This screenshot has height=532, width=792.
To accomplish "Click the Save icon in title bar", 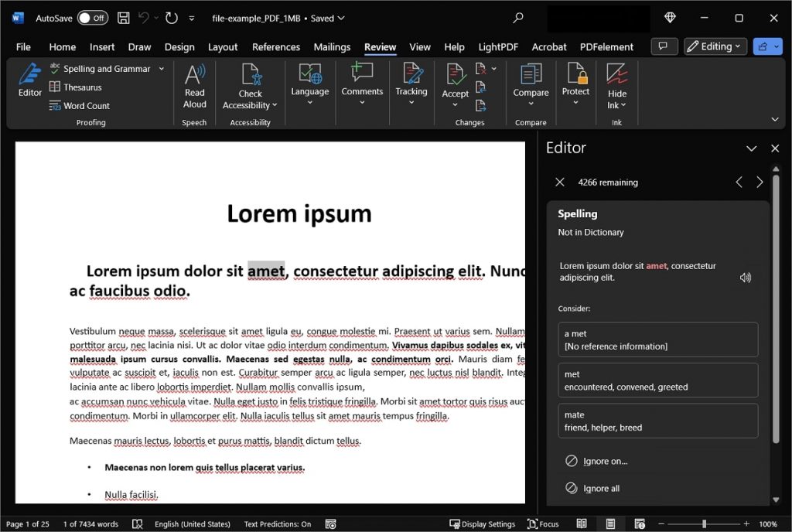I will [x=123, y=18].
